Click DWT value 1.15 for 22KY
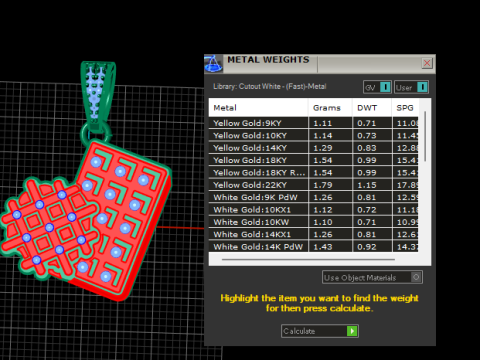The image size is (480, 360). [x=367, y=185]
